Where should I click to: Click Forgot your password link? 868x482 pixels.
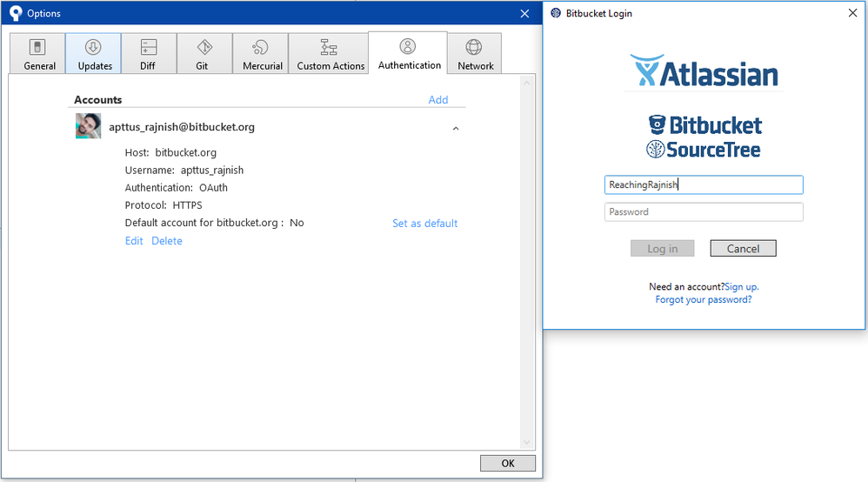(703, 299)
